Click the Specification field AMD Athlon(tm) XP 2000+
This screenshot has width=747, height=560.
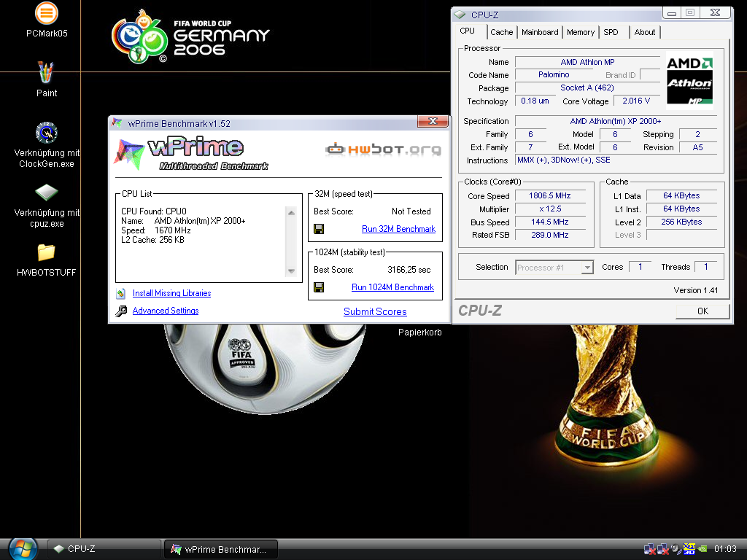pos(616,121)
